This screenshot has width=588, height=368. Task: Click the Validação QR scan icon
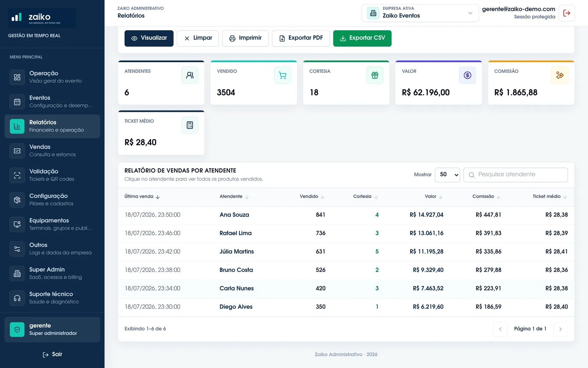[x=17, y=176]
